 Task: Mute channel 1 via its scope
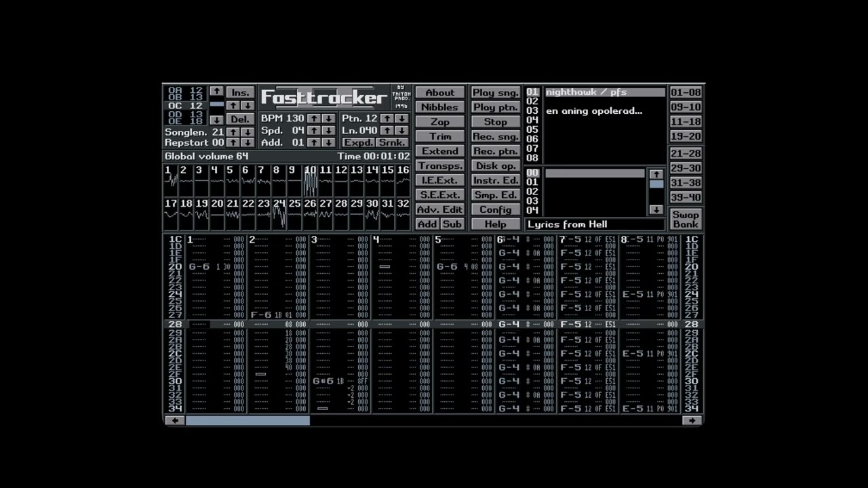[171, 180]
